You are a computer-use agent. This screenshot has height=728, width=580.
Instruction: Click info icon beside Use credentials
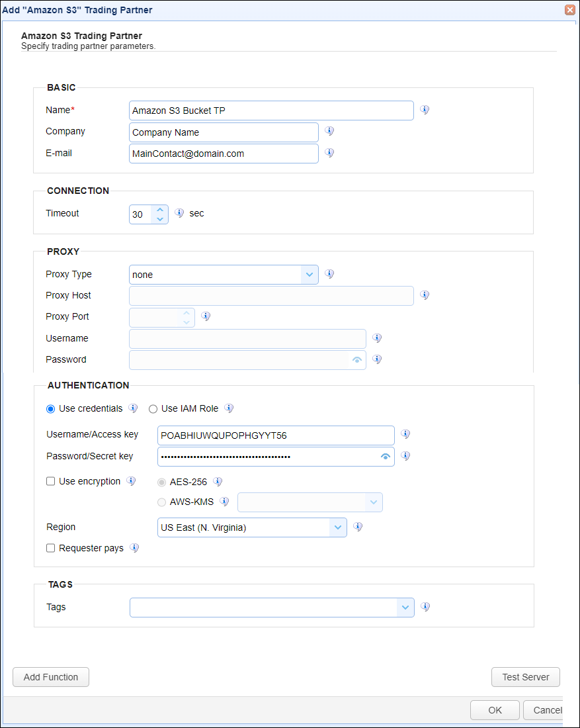tap(133, 408)
